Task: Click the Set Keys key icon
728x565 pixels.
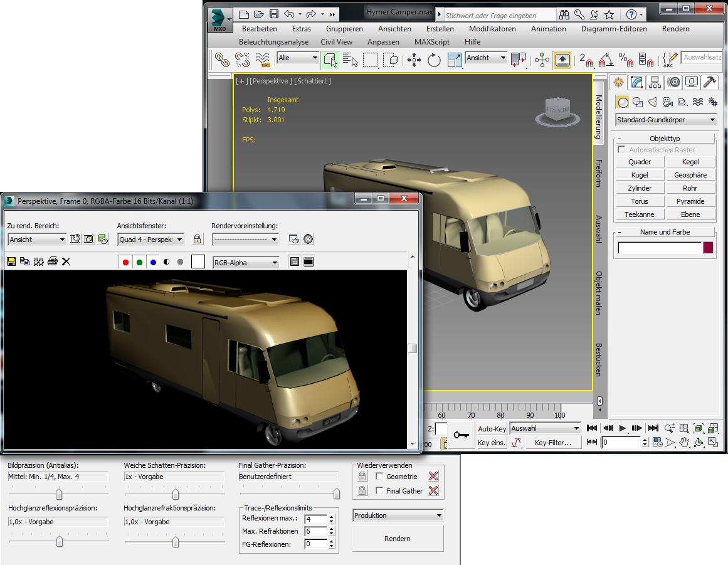Action: [461, 435]
